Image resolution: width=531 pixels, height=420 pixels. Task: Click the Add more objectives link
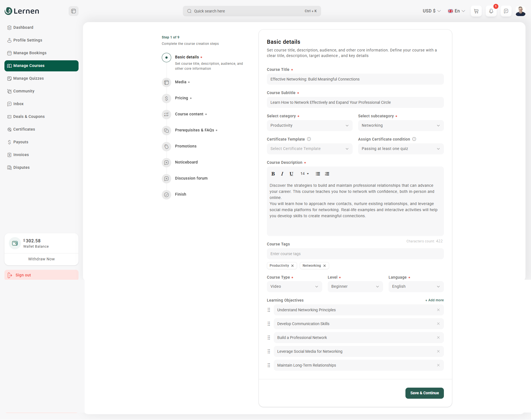[x=434, y=300]
